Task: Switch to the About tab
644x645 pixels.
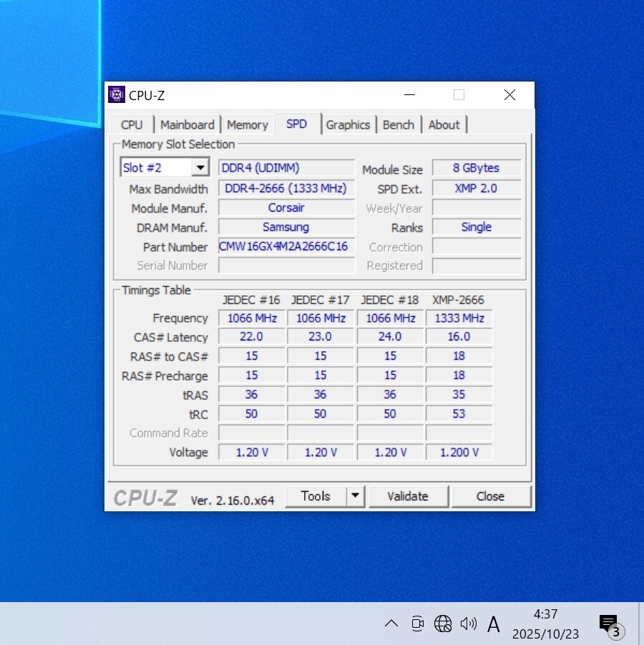Action: [444, 124]
